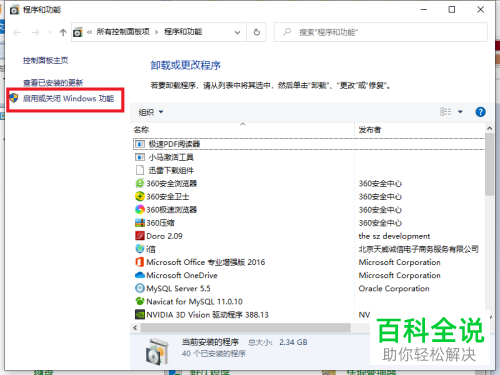The height and width of the screenshot is (375, 500).
Task: Click the Navicat for MySQL icon
Action: (140, 301)
